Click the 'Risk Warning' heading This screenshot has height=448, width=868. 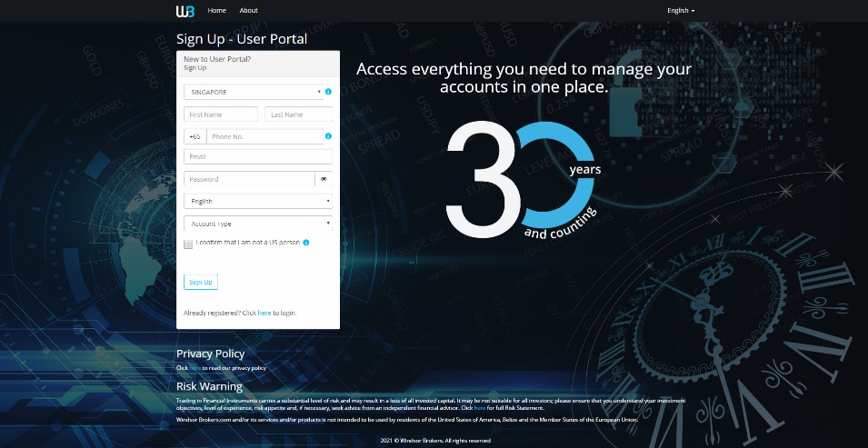(x=209, y=386)
